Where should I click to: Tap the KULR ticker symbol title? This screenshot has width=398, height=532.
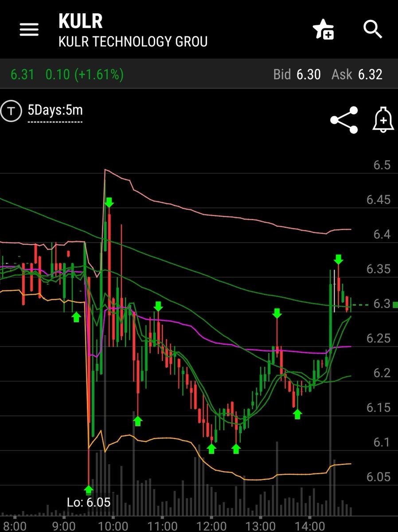point(80,21)
